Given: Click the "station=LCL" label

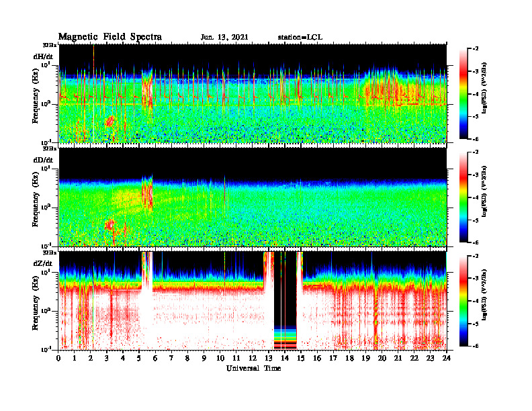Looking at the screenshot, I should (300, 38).
